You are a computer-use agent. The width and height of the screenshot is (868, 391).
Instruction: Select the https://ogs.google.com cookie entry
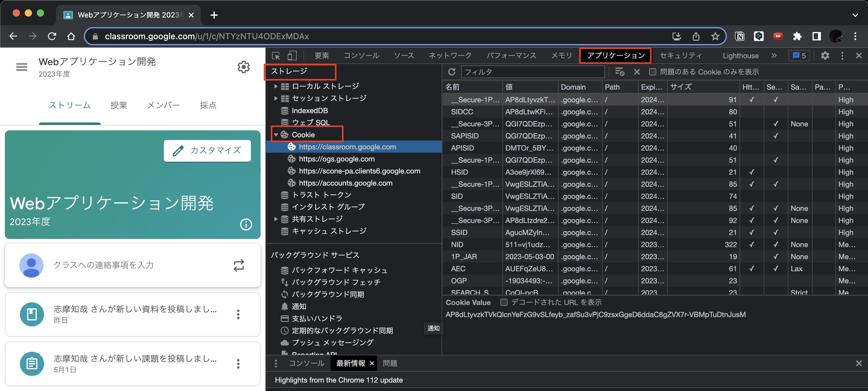click(x=336, y=159)
